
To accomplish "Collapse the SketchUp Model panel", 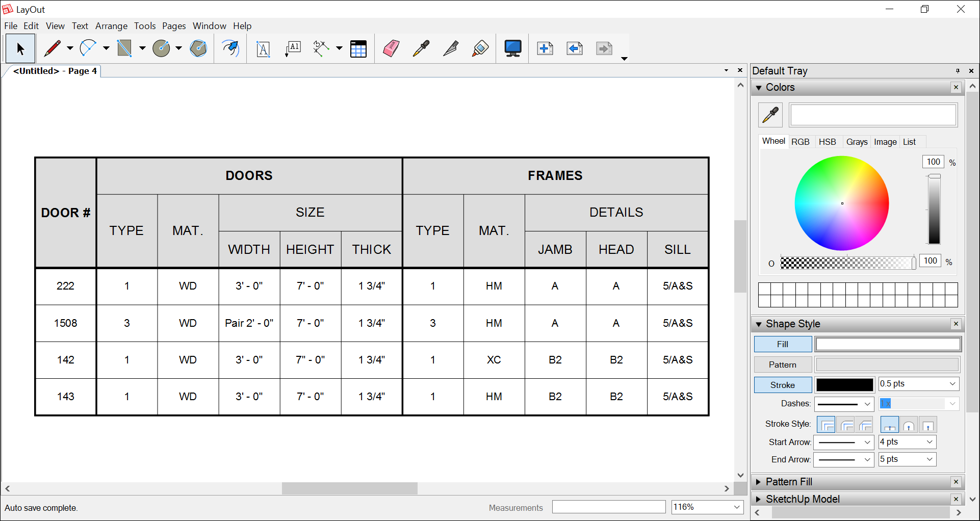I will tap(758, 499).
